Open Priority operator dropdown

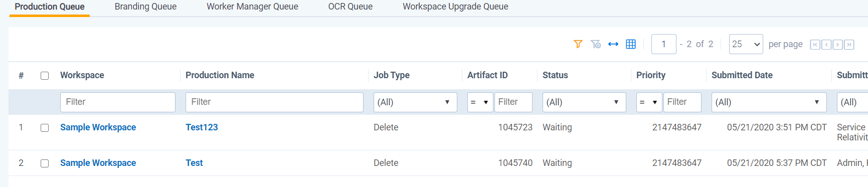point(649,102)
